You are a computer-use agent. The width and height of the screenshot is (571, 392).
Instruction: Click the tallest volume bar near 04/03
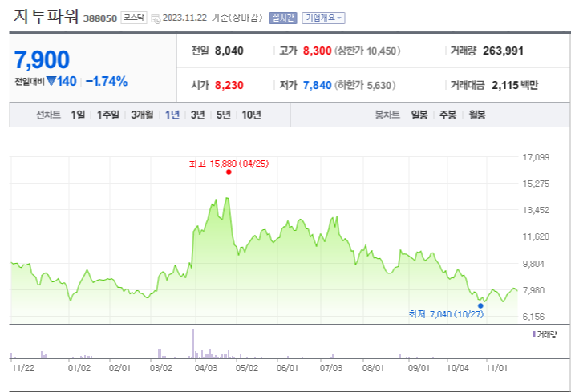[193, 344]
